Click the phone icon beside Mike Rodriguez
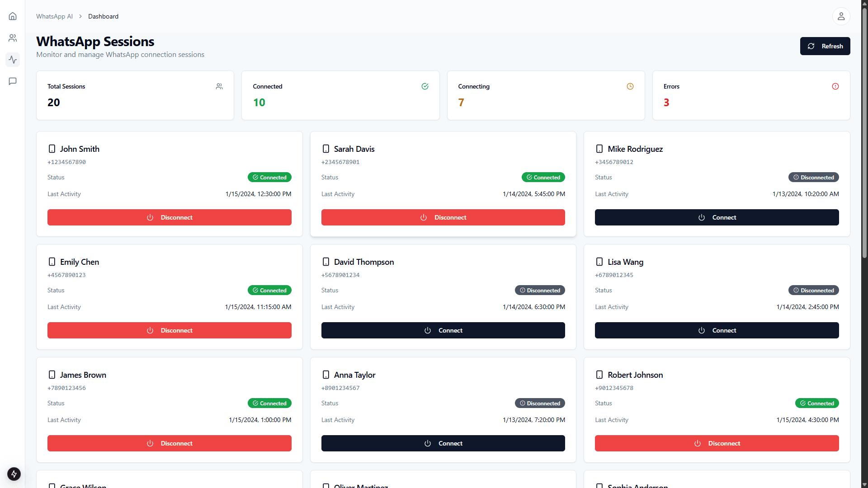The height and width of the screenshot is (488, 868). [599, 149]
